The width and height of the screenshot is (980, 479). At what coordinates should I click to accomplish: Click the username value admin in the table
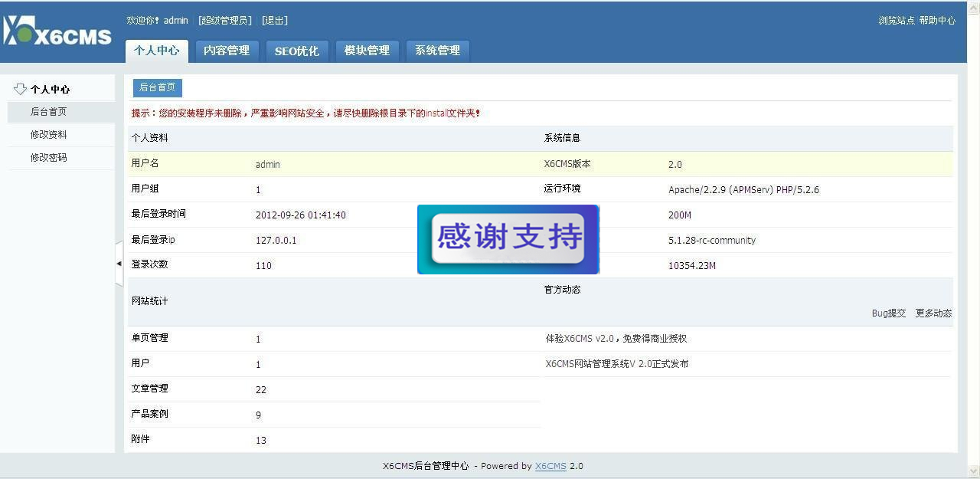(x=268, y=165)
